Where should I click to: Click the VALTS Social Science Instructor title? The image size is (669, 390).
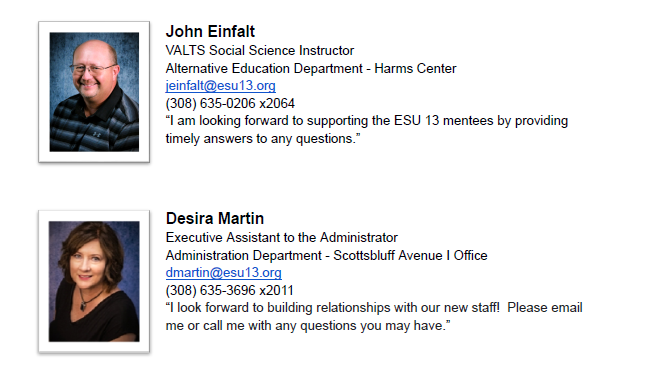point(260,50)
